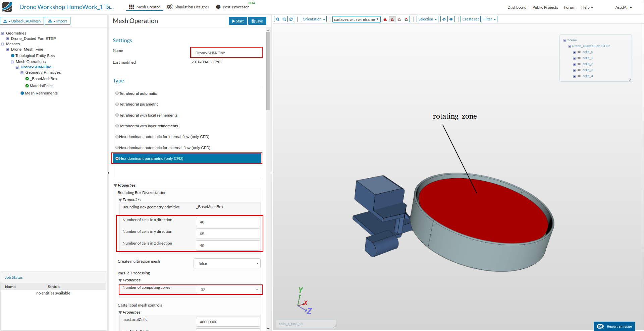Expand solid_0 in Scene tree
644x331 pixels.
pos(574,52)
